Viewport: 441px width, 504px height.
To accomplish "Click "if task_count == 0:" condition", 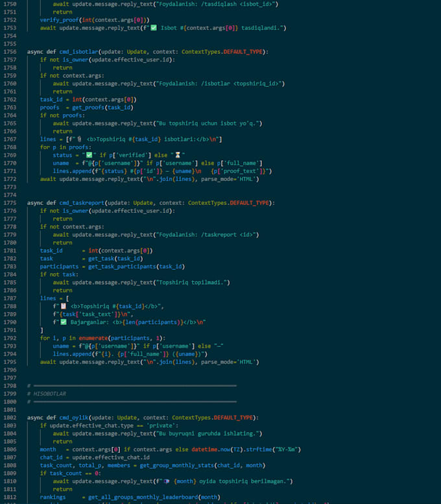I will tap(71, 473).
